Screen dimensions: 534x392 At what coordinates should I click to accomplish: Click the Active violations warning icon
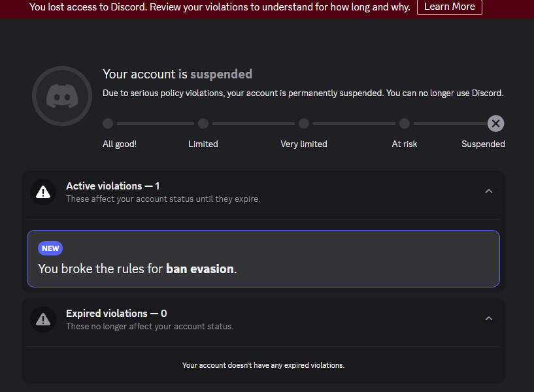(x=43, y=192)
